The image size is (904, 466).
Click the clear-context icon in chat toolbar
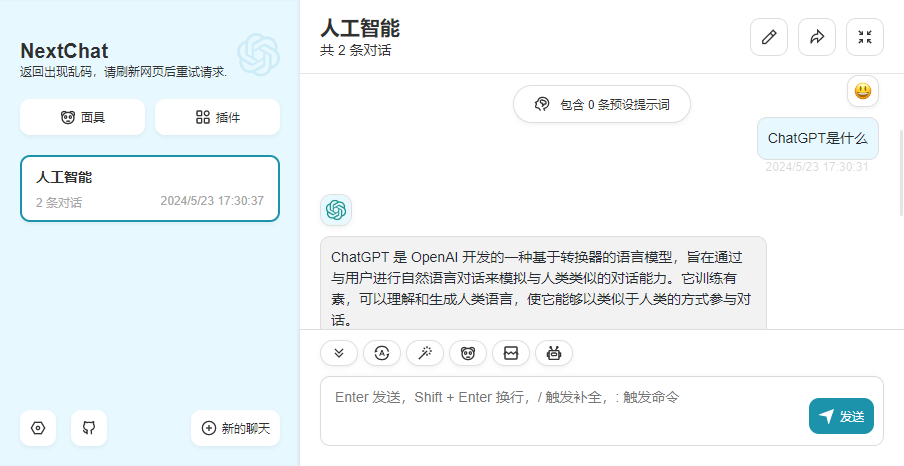511,353
